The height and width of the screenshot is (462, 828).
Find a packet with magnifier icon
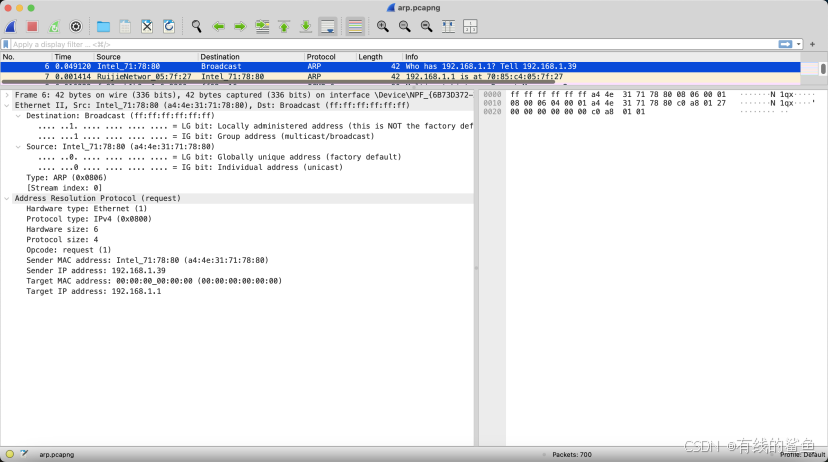click(x=196, y=26)
